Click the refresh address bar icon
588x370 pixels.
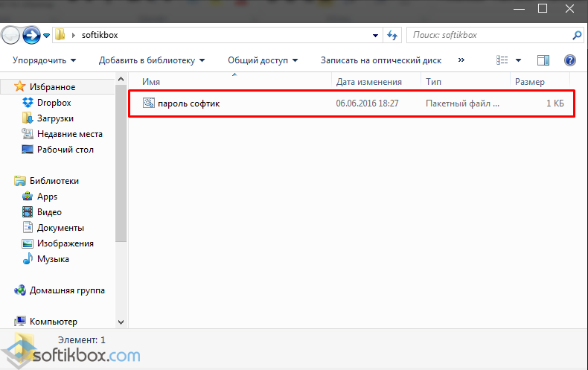[393, 35]
